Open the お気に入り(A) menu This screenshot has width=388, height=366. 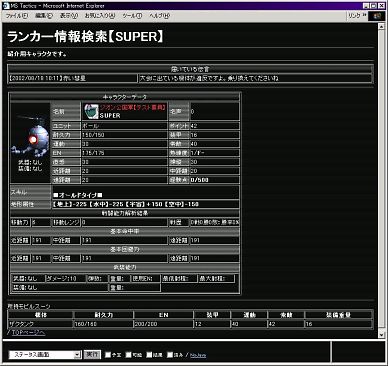pos(99,16)
